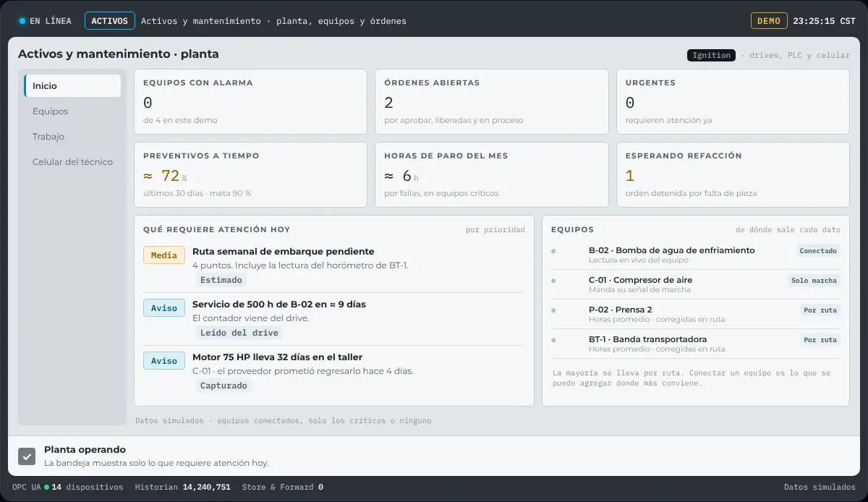Image resolution: width=868 pixels, height=502 pixels.
Task: Click the status dot for C-01 Compresor de aire
Action: 553,281
